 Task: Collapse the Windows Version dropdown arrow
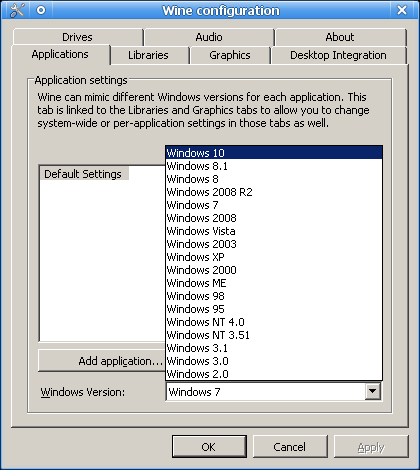pyautogui.click(x=373, y=391)
